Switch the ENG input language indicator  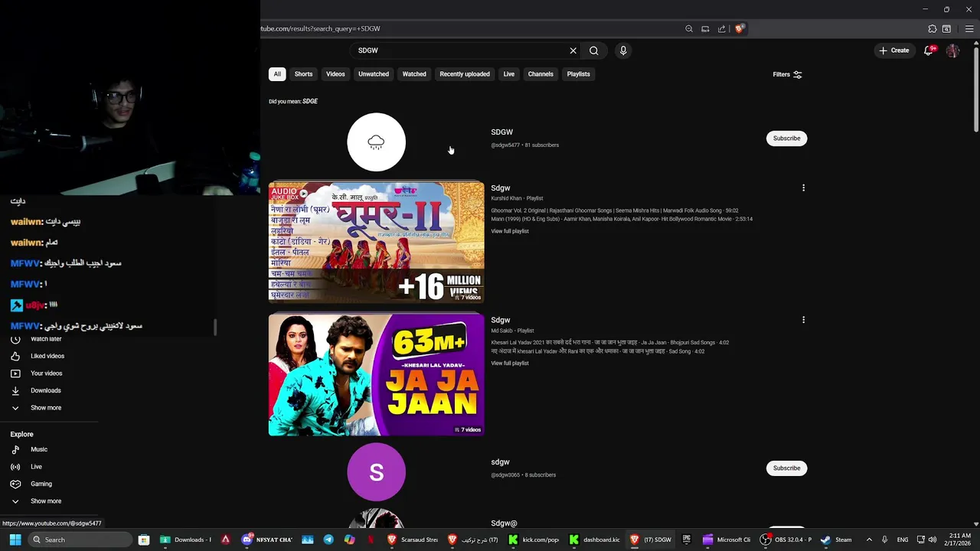pos(903,540)
